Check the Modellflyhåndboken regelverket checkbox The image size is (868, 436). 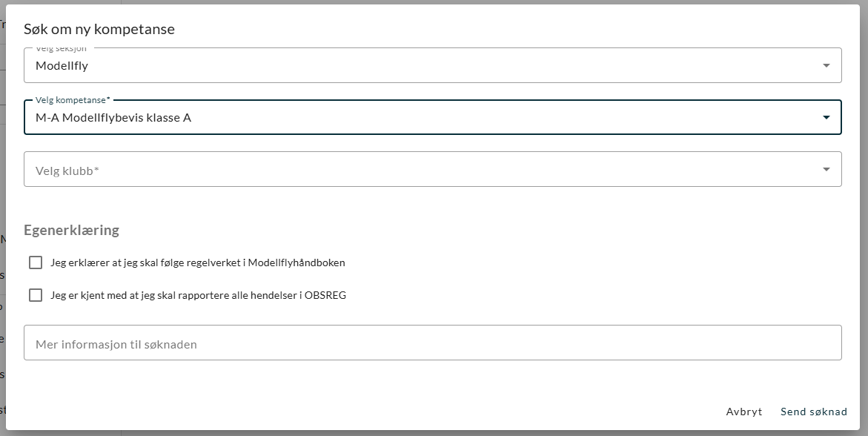coord(36,262)
